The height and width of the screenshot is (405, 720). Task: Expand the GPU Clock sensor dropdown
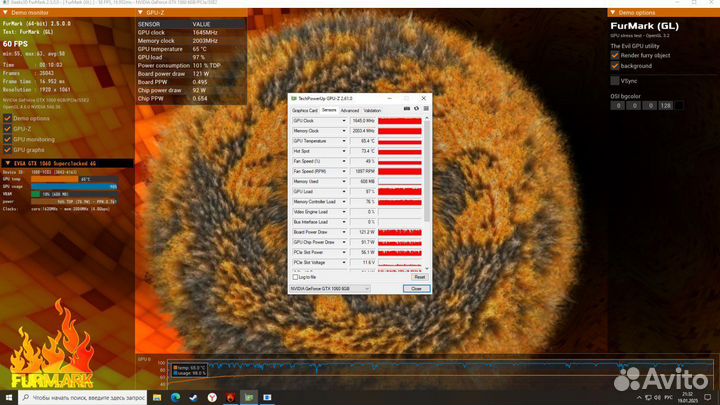coord(345,120)
